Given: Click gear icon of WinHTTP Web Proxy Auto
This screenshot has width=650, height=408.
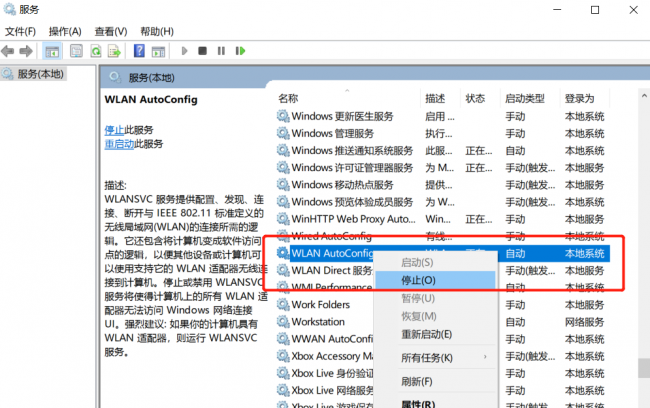Looking at the screenshot, I should click(283, 219).
